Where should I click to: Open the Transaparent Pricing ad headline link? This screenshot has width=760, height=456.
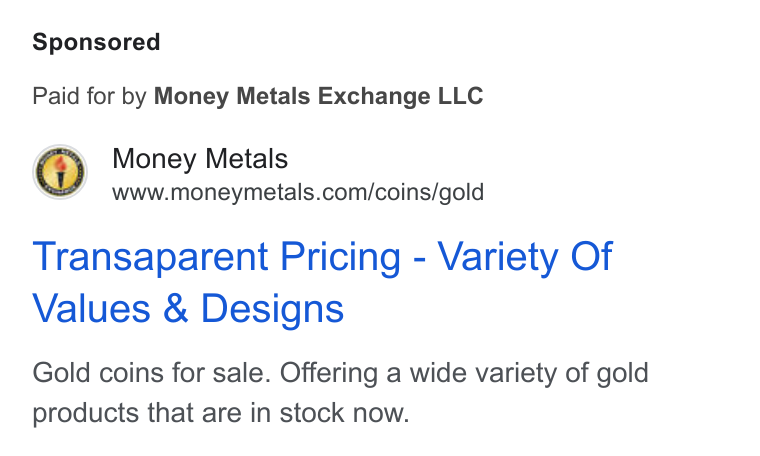click(x=322, y=282)
